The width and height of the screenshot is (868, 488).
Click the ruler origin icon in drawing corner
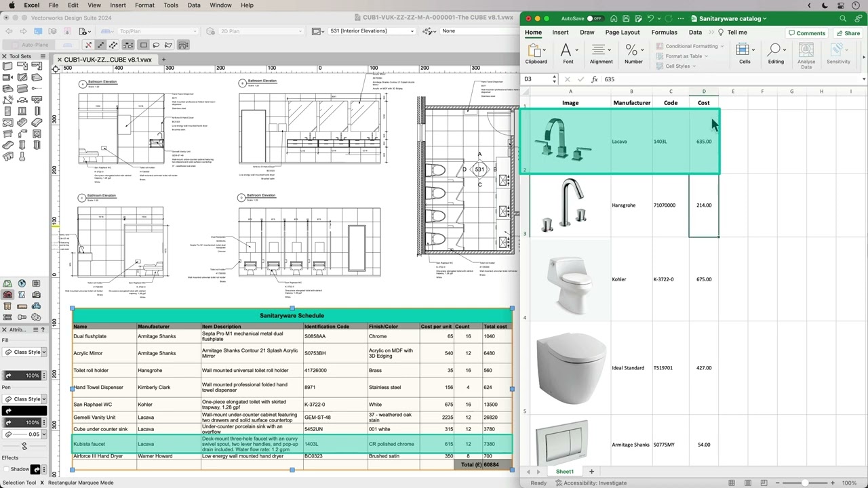click(55, 68)
